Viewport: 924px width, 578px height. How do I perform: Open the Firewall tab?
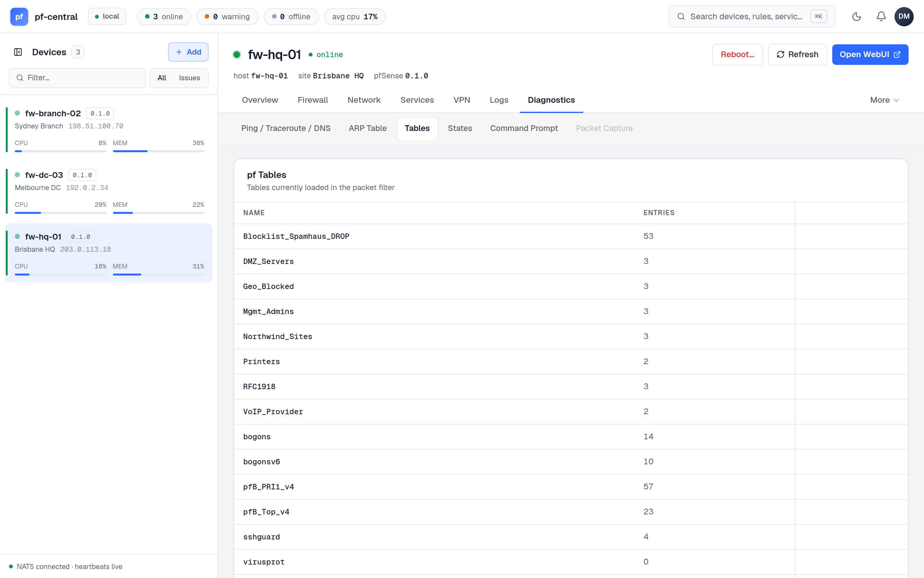pyautogui.click(x=313, y=100)
